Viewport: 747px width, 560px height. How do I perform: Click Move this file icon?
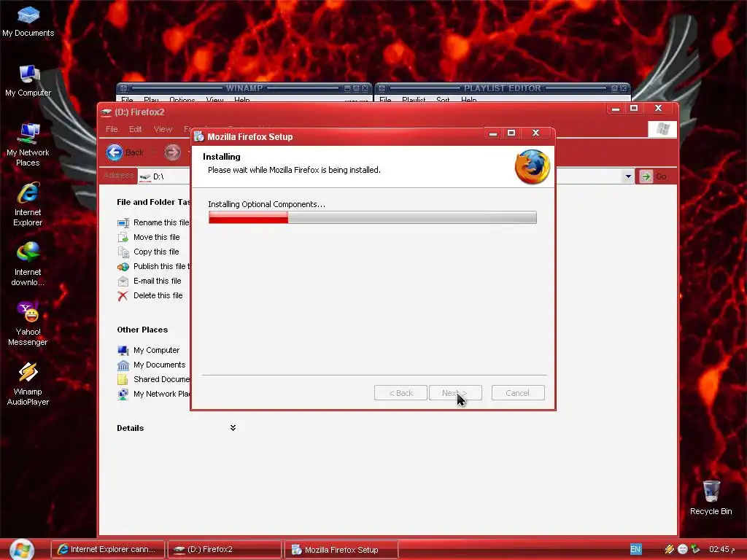123,237
